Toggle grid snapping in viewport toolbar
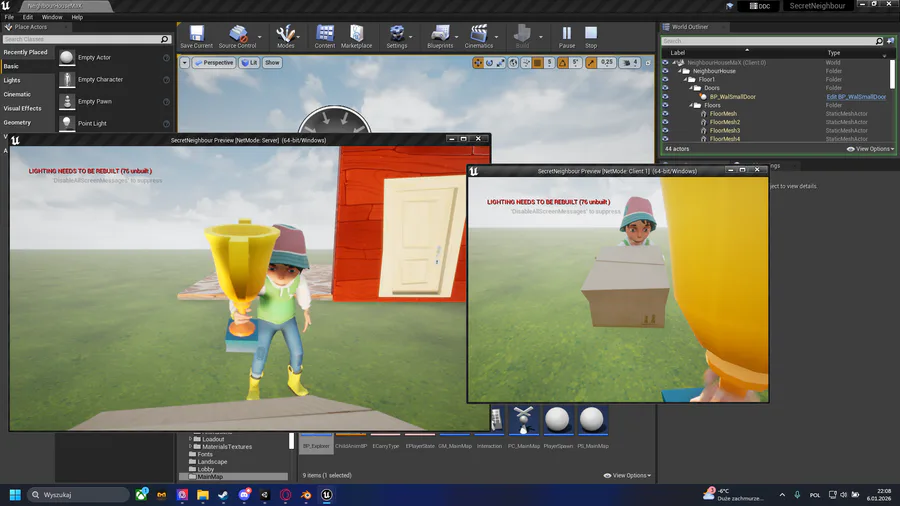900x506 pixels. coord(538,63)
